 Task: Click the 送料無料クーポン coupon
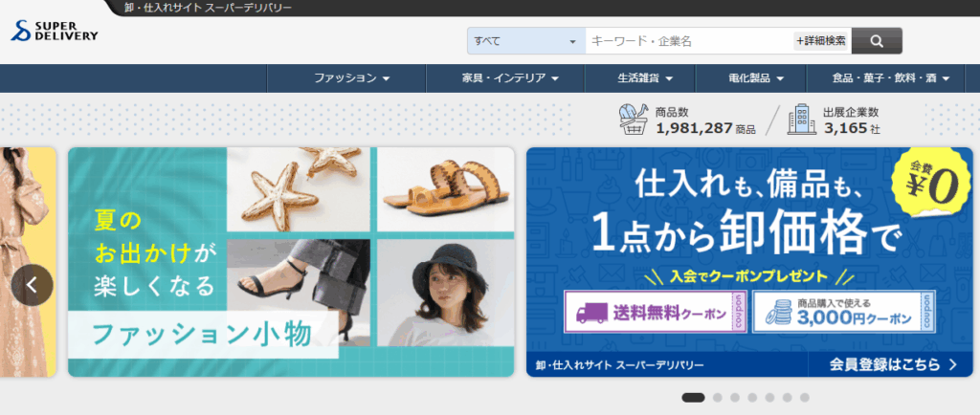655,312
